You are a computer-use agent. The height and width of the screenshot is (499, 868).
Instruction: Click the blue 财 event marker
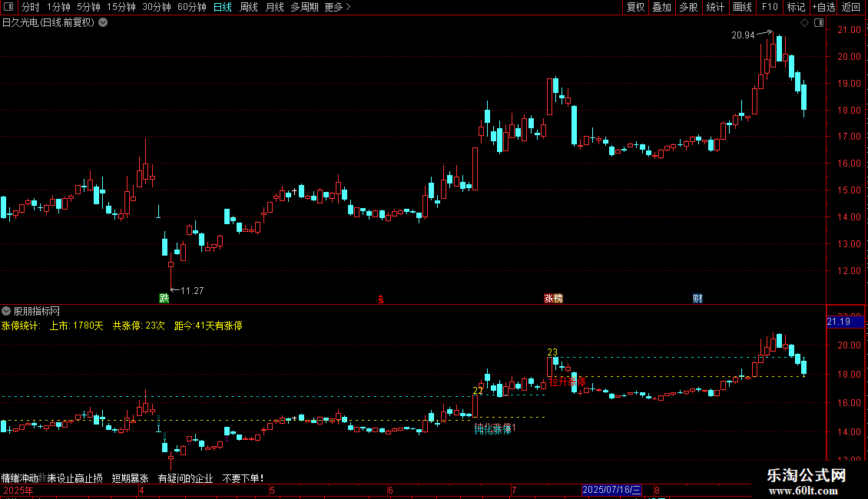[697, 298]
